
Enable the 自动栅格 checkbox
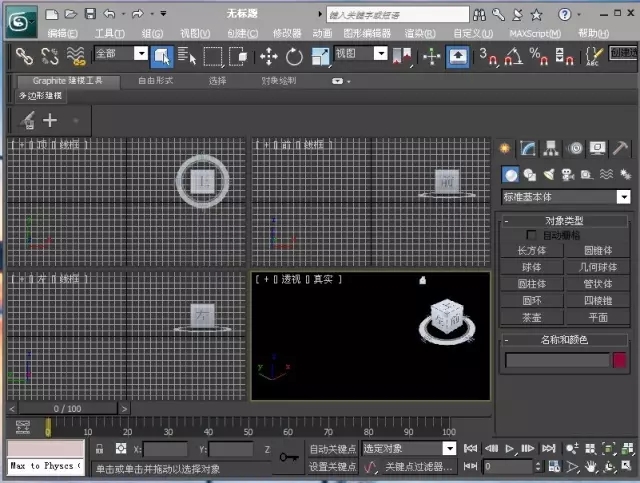(532, 234)
